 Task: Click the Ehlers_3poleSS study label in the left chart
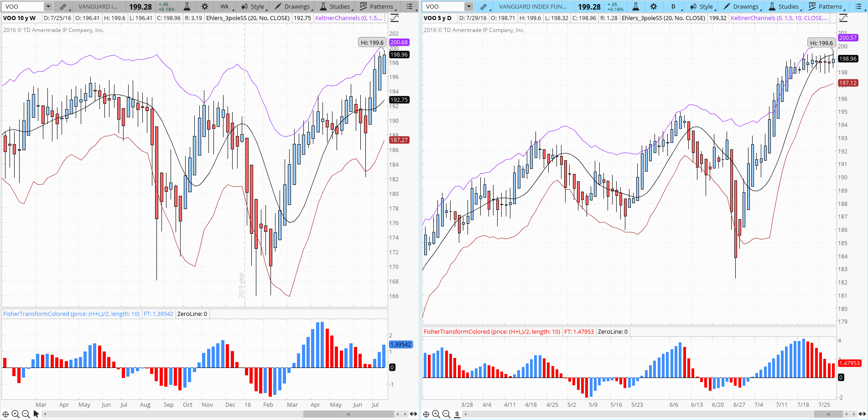pyautogui.click(x=248, y=18)
